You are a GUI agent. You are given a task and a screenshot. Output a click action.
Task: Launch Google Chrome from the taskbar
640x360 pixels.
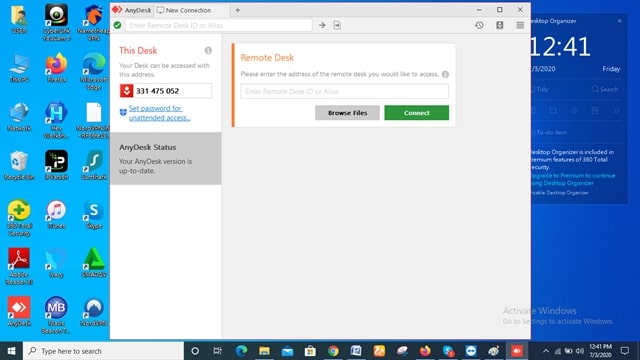pyautogui.click(x=333, y=351)
